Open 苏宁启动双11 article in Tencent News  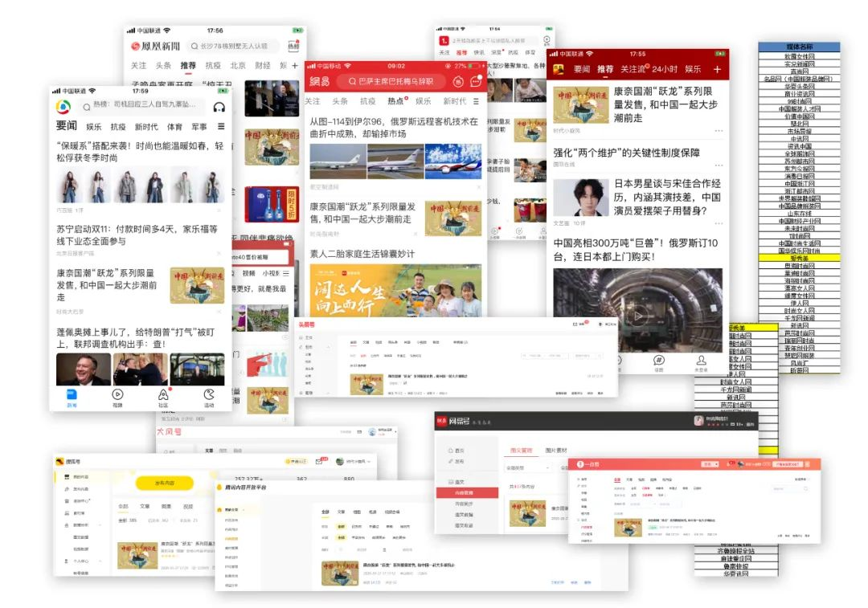[x=137, y=235]
